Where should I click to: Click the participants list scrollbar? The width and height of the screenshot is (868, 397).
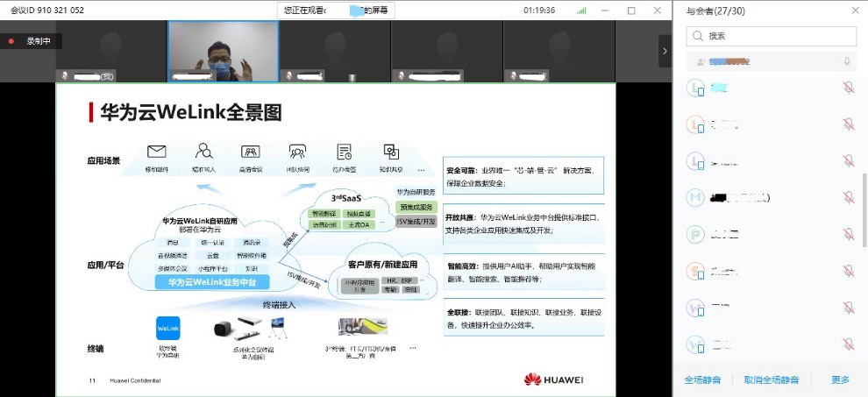coord(864,210)
